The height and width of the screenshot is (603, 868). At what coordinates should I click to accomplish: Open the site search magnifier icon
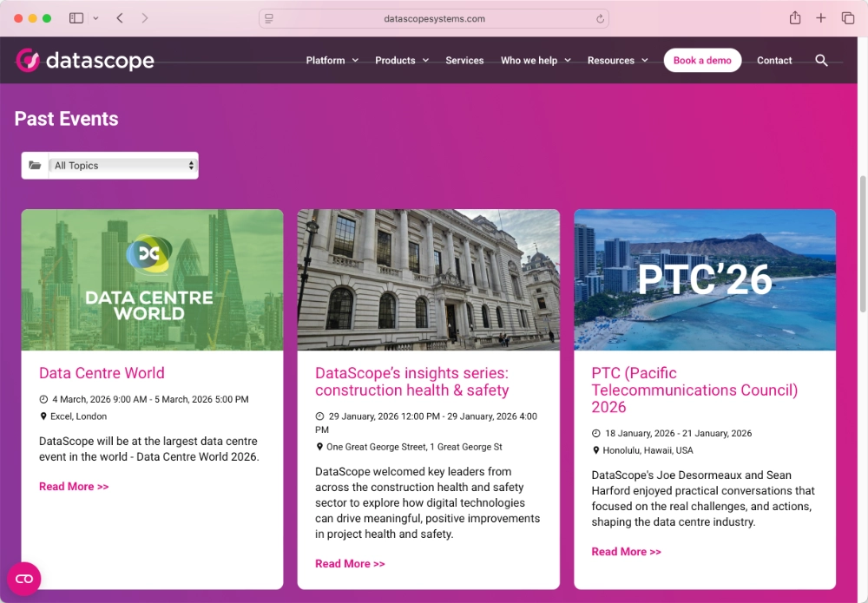point(821,61)
